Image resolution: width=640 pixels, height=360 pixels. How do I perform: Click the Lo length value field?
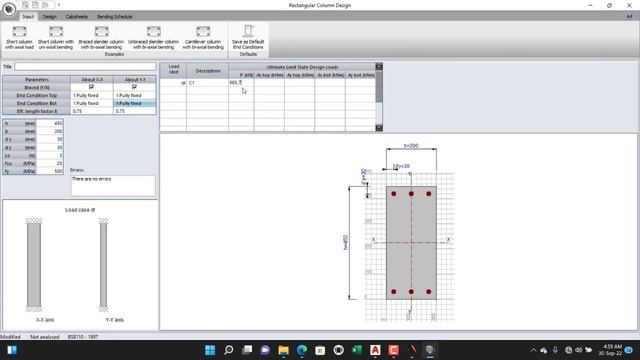pos(50,156)
